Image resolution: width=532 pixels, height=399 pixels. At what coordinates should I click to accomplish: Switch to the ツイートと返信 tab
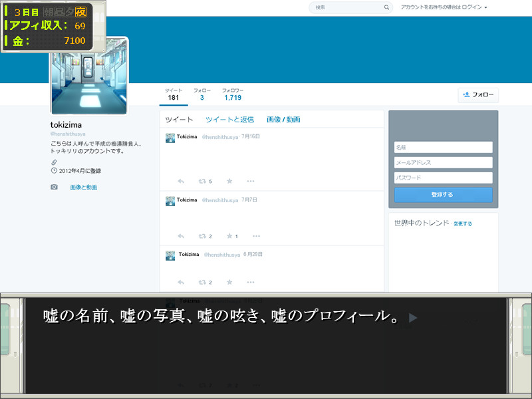pyautogui.click(x=229, y=120)
